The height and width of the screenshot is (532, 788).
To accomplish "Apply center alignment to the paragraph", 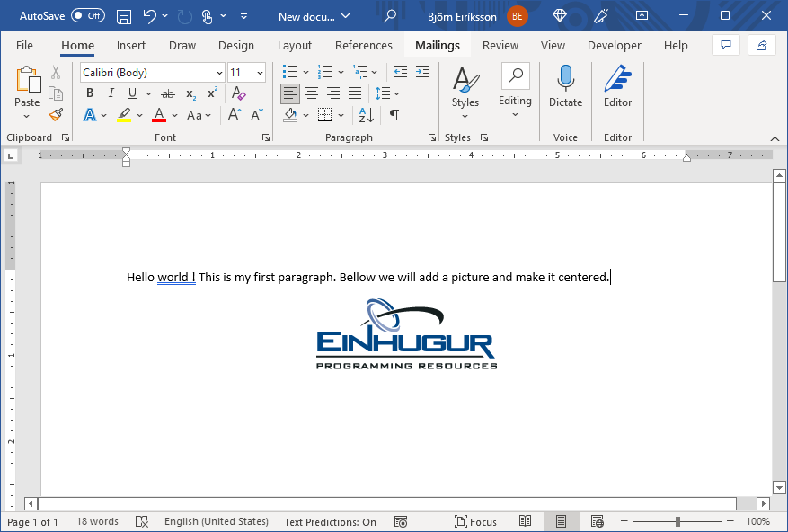I will (311, 93).
